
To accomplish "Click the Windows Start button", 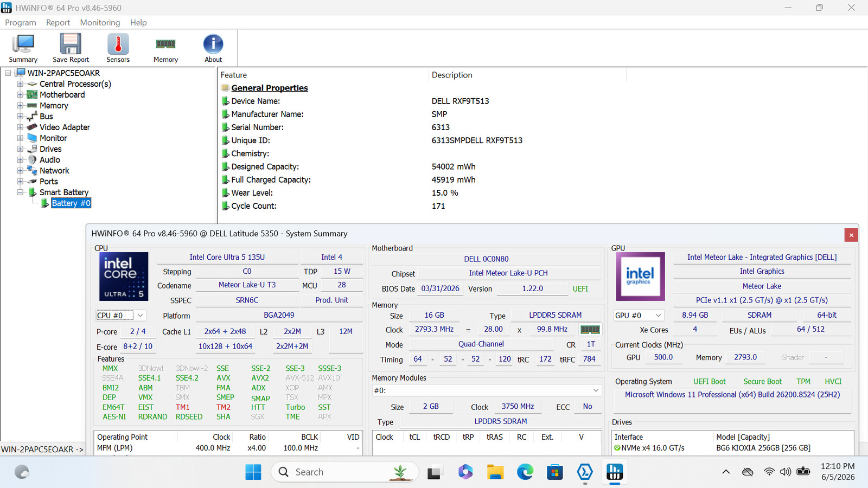I will 253,472.
